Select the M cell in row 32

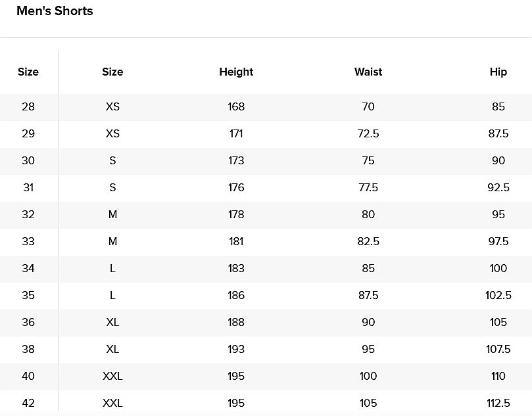[x=112, y=214]
